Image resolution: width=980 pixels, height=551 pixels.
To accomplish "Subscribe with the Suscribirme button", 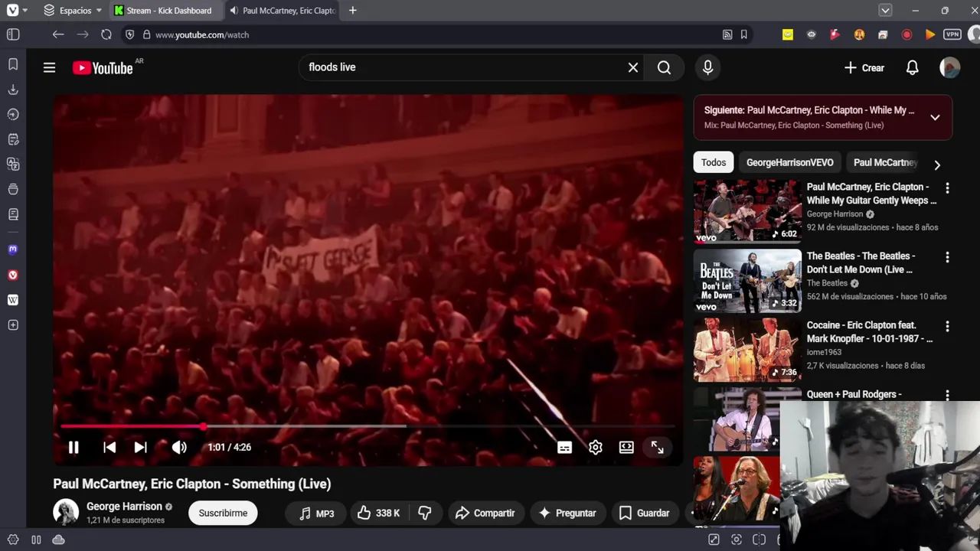I will pyautogui.click(x=223, y=513).
